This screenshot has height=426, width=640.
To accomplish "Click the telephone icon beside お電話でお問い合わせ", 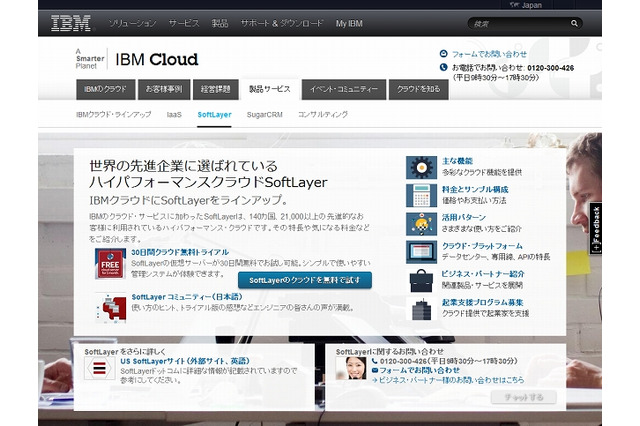I will click(443, 67).
